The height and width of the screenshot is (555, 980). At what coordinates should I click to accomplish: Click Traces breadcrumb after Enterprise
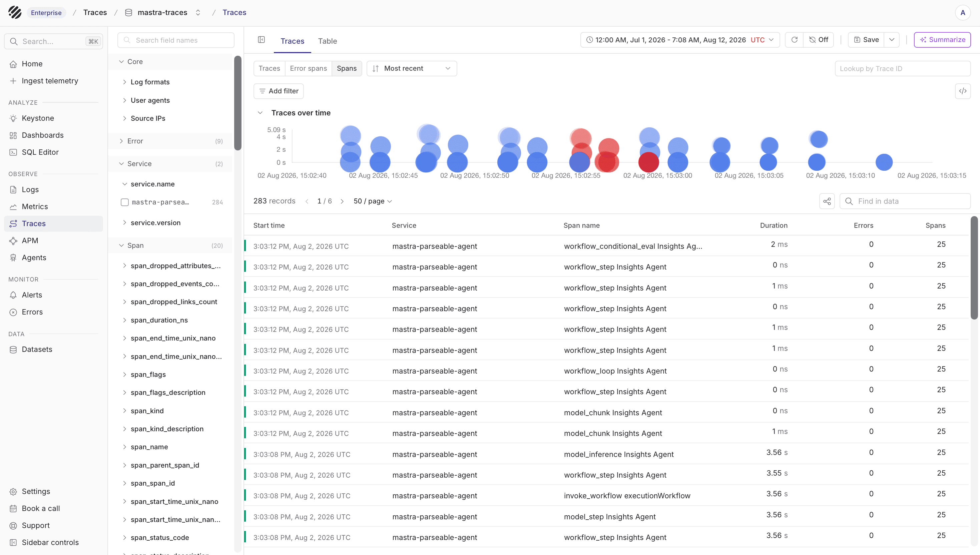click(x=95, y=13)
